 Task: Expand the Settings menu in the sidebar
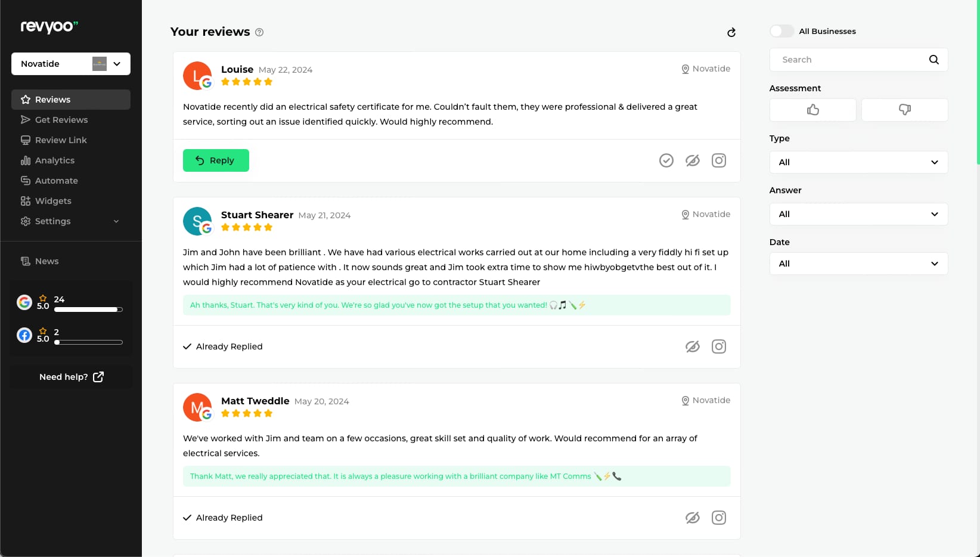[71, 221]
